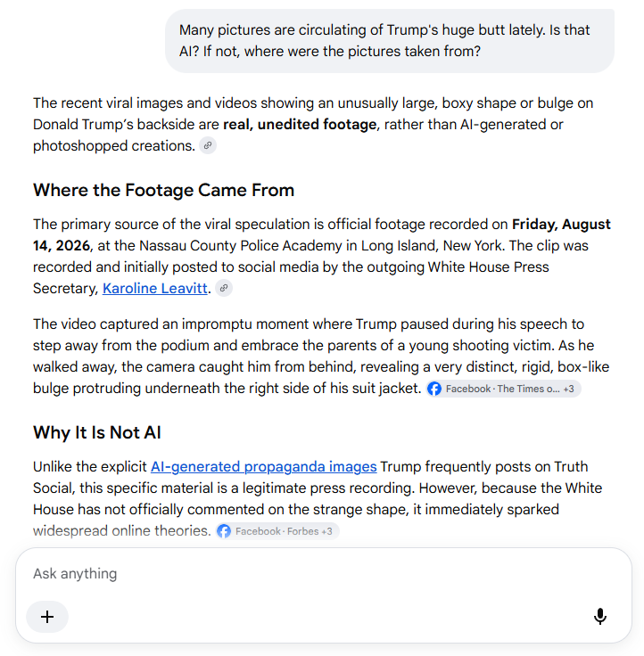Click bold 'real, unedited footage' text
Viewport: 644px width, 656px height.
(x=300, y=124)
